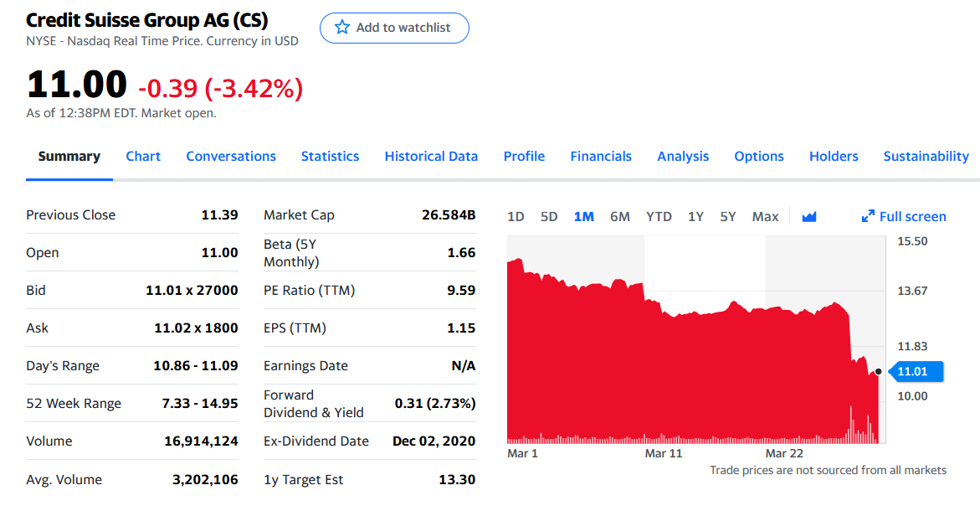Click the Mar 1 date label on chart
This screenshot has height=511, width=980.
pyautogui.click(x=522, y=453)
